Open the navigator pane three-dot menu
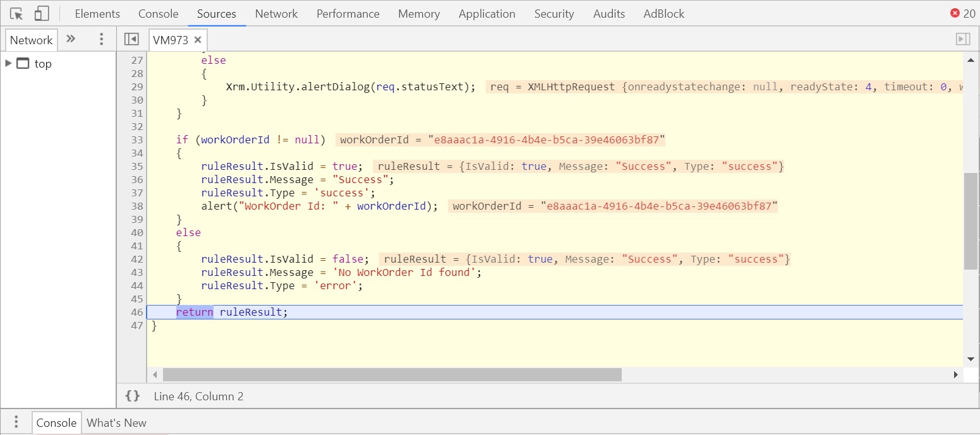Screen dimensions: 980x435 click(102, 39)
